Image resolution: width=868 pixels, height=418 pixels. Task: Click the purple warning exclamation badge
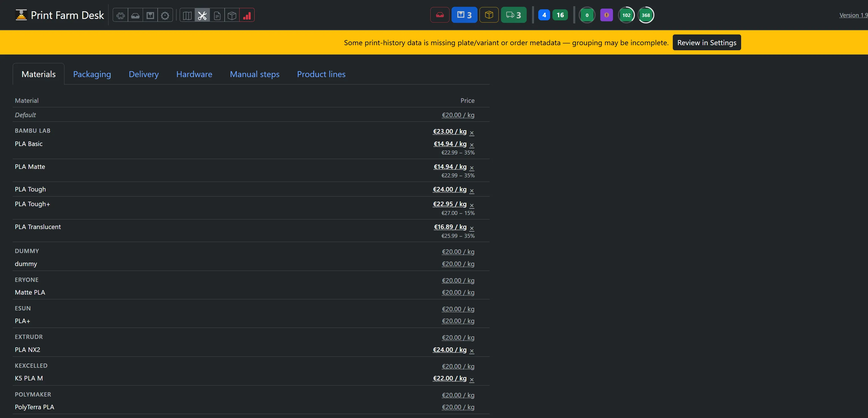click(607, 15)
